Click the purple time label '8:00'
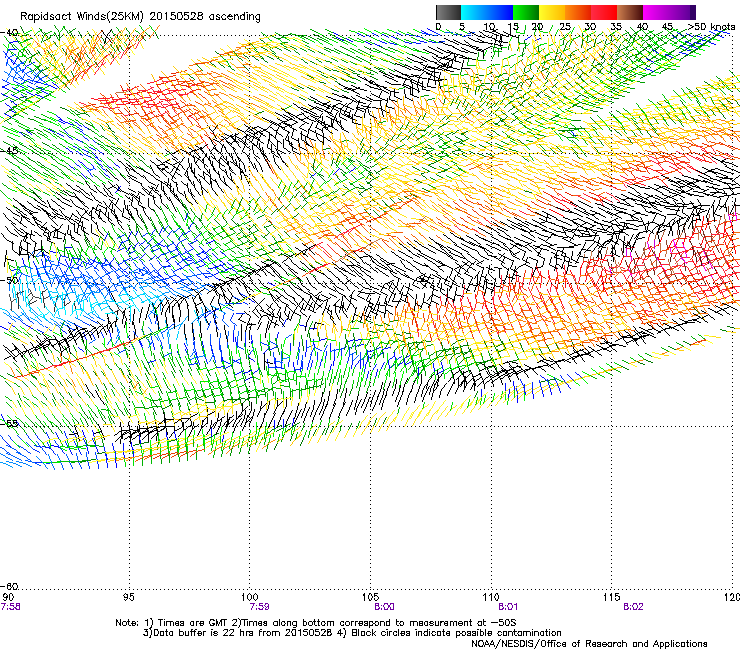The width and height of the screenshot is (740, 650). (x=384, y=607)
